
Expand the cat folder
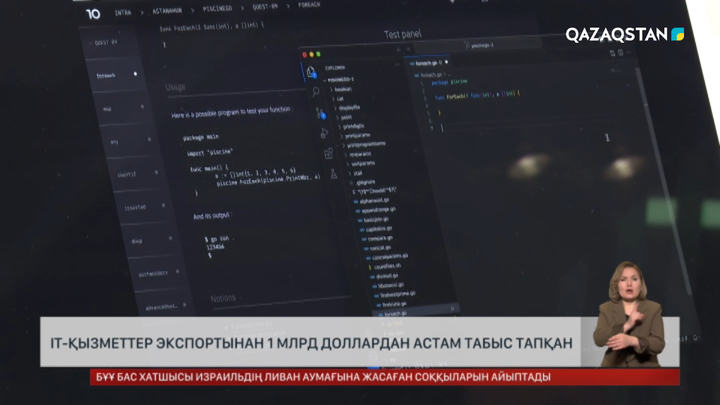coord(338,98)
